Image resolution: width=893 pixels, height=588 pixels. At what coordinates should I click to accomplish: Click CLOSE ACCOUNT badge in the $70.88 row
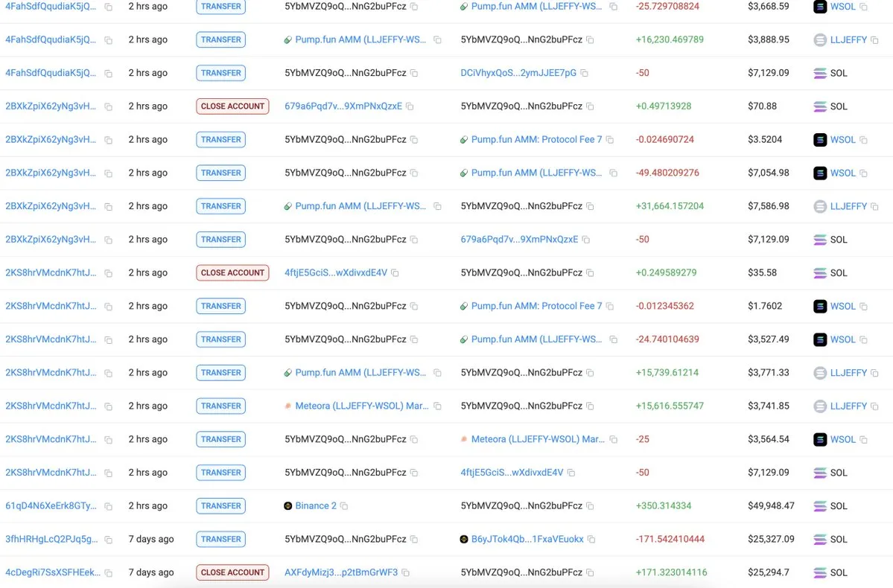click(232, 106)
